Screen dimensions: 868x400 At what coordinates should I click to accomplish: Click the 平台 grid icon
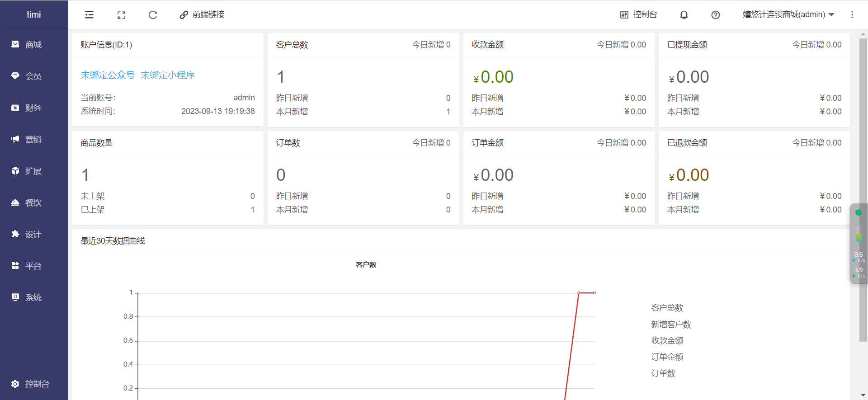[x=15, y=266]
